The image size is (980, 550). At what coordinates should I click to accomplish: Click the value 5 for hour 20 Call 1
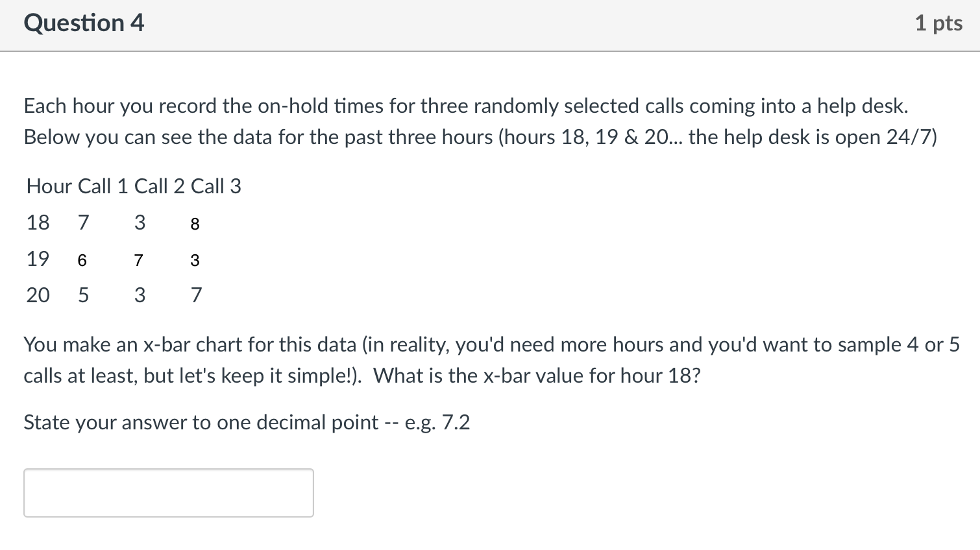[83, 294]
